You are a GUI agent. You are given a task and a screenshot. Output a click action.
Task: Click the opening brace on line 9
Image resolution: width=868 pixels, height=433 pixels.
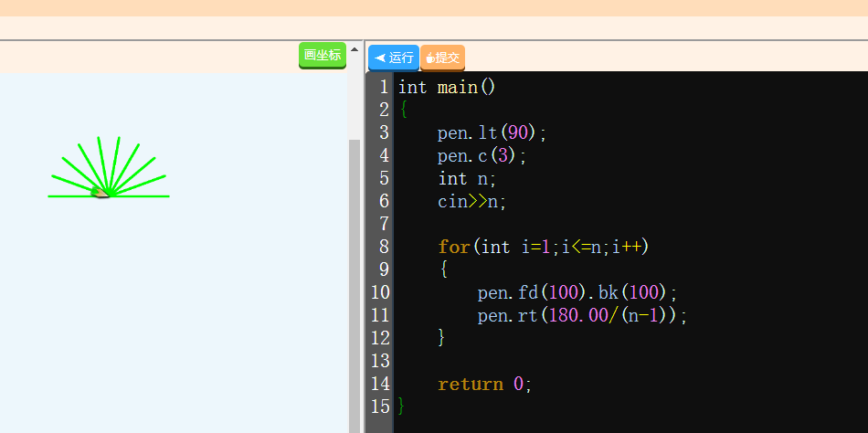coord(443,269)
